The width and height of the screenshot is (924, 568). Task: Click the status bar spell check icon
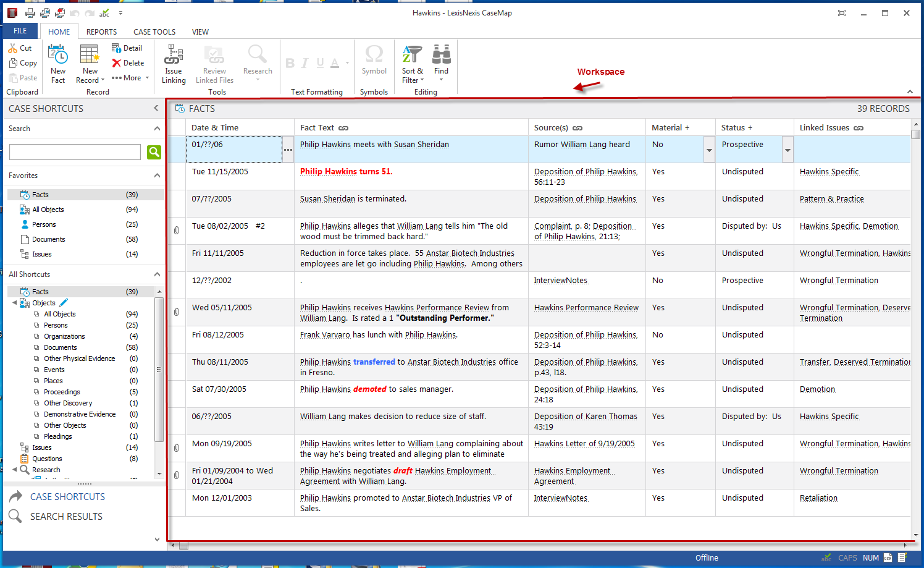[826, 557]
